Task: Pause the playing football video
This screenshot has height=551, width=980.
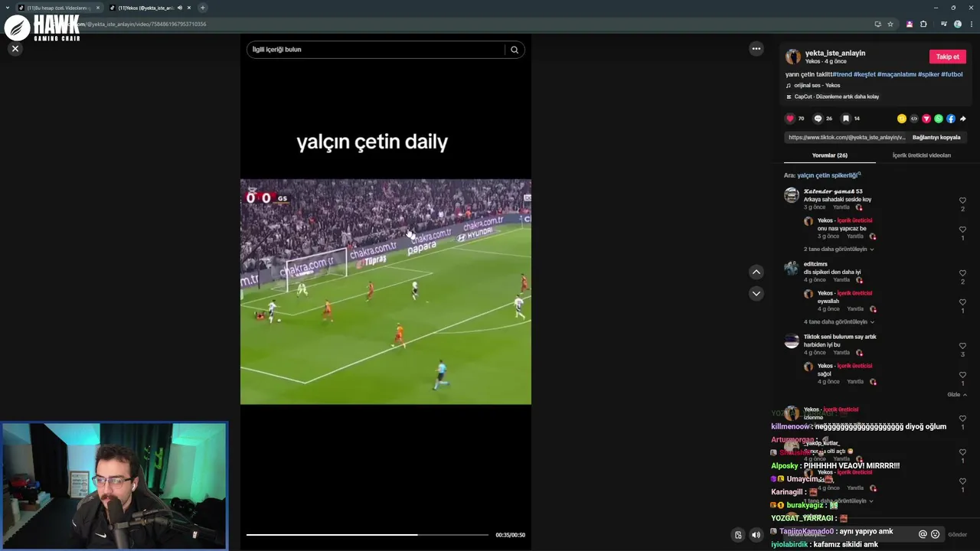Action: click(x=386, y=292)
